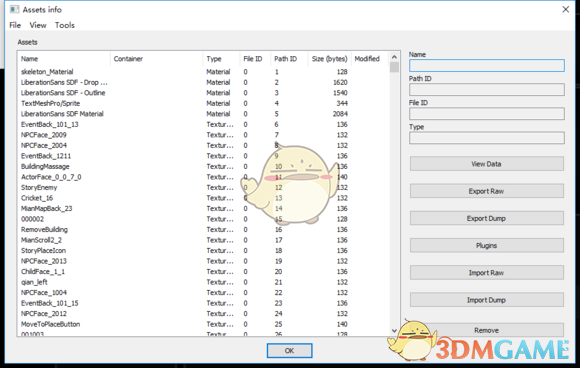Click the Import Dump button
Viewport: 580px width, 368px height.
pyautogui.click(x=486, y=300)
